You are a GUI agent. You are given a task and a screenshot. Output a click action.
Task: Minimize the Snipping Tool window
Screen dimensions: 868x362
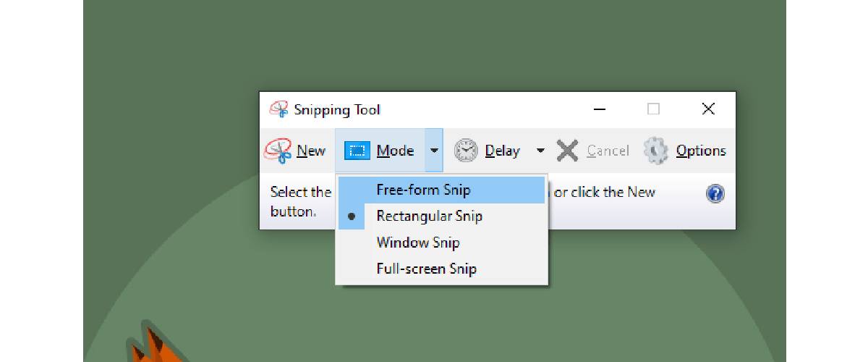pyautogui.click(x=600, y=109)
